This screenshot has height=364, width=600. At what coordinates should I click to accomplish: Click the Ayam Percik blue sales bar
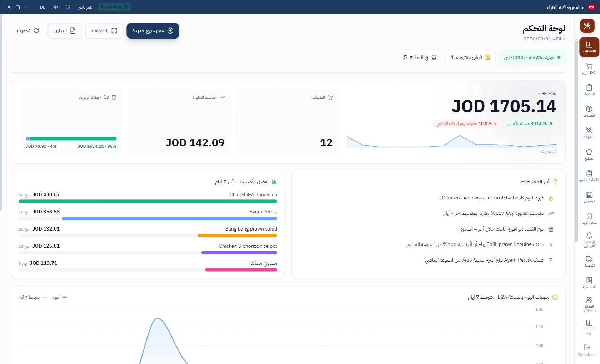point(169,218)
